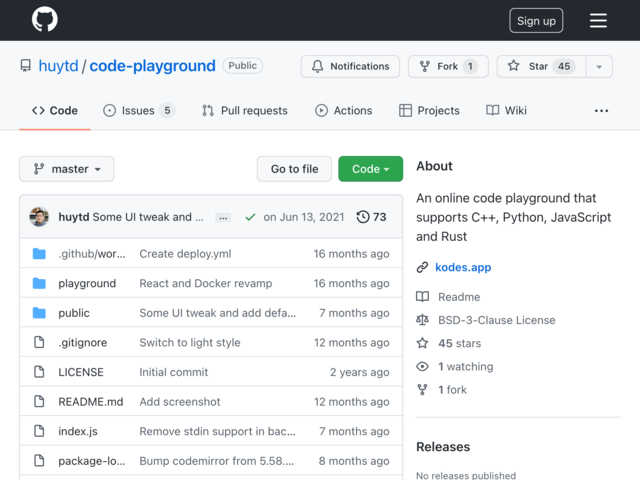
Task: Expand the green Code clone dropdown
Action: 371,169
